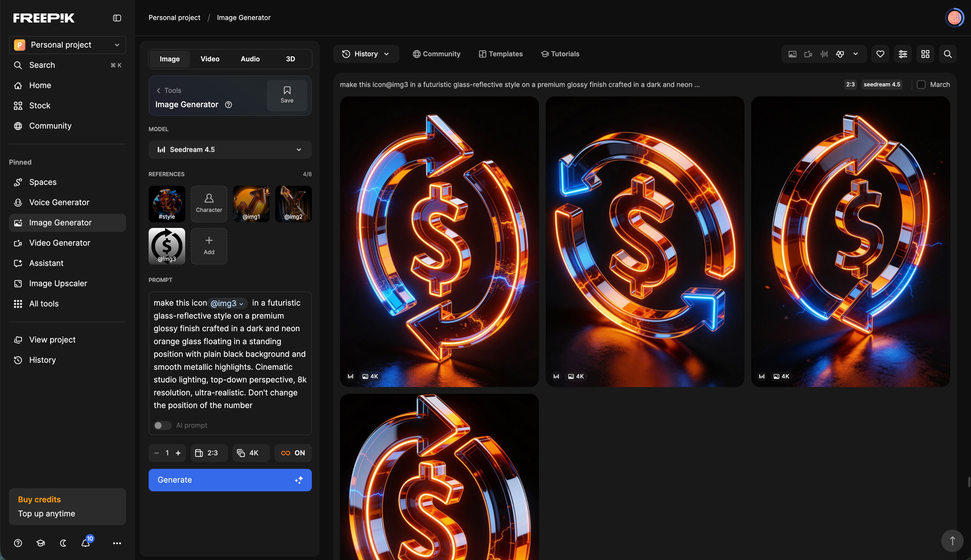Viewport: 971px width, 560px height.
Task: Click Buy credits
Action: (x=39, y=499)
